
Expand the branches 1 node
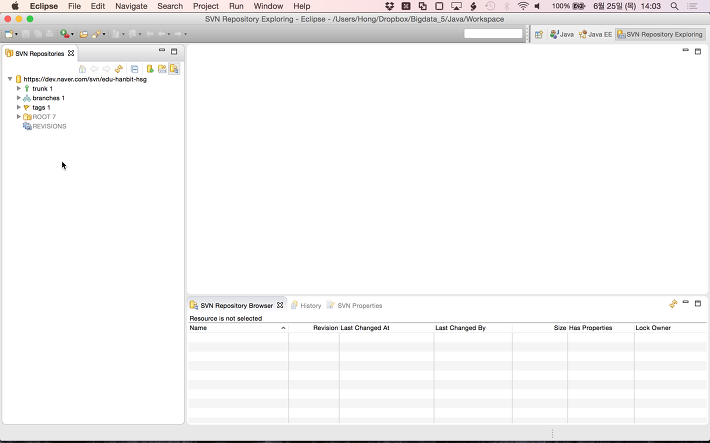19,98
